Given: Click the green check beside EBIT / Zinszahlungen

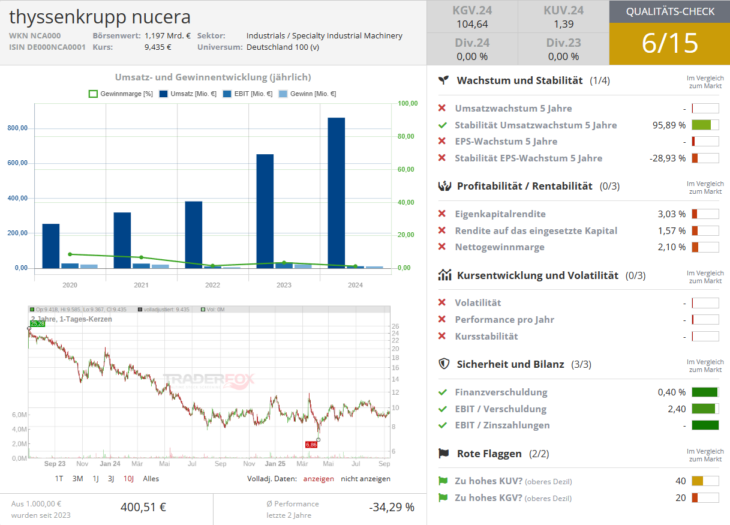Looking at the screenshot, I should point(443,425).
